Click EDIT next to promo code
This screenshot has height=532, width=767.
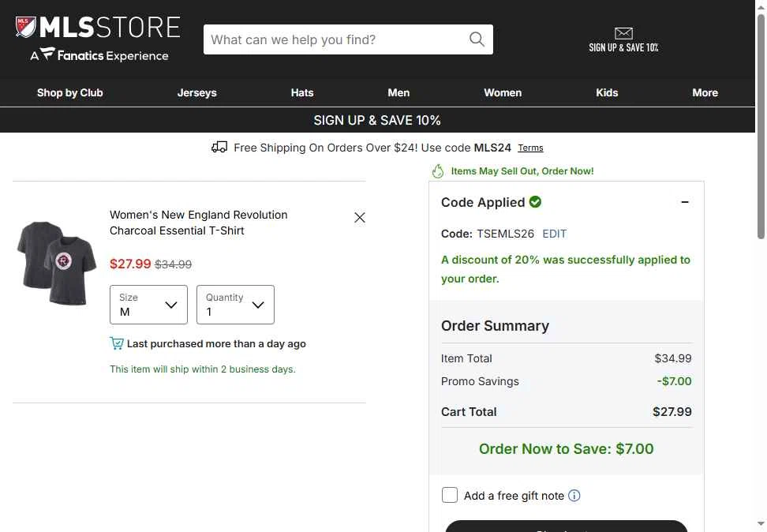tap(554, 234)
